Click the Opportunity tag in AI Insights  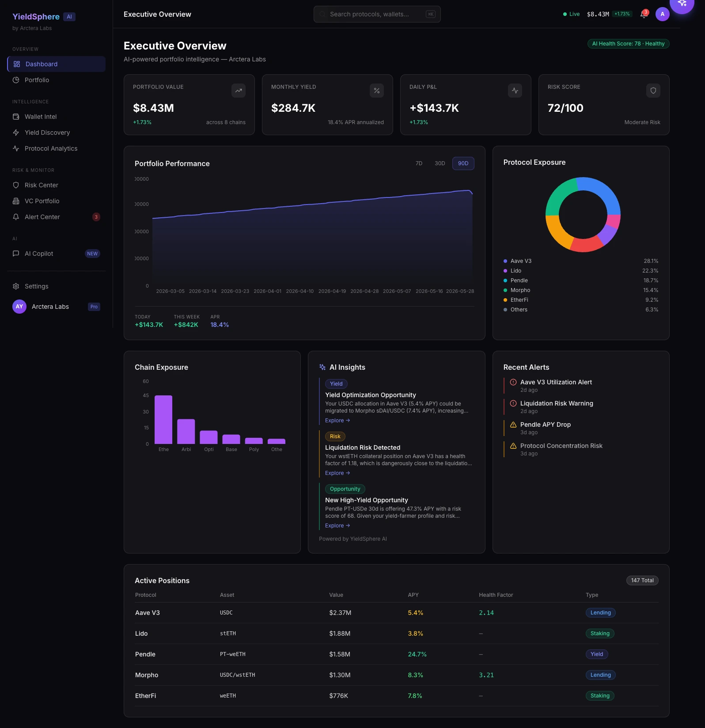point(345,489)
